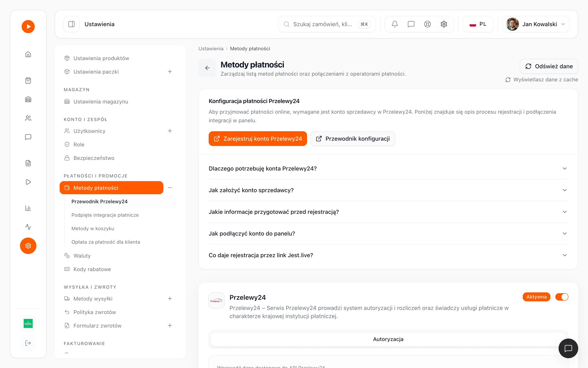588x368 pixels.
Task: Open the activity pulse icon
Action: 28,227
